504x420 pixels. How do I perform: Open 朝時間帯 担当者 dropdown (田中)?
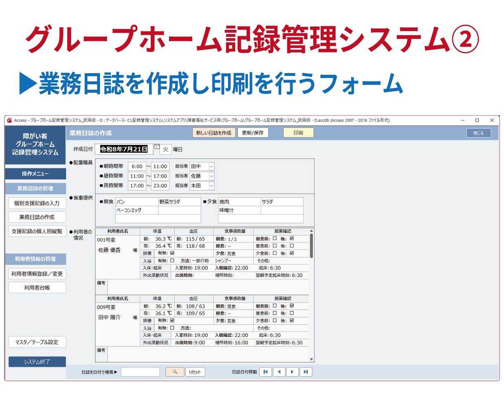[212, 166]
